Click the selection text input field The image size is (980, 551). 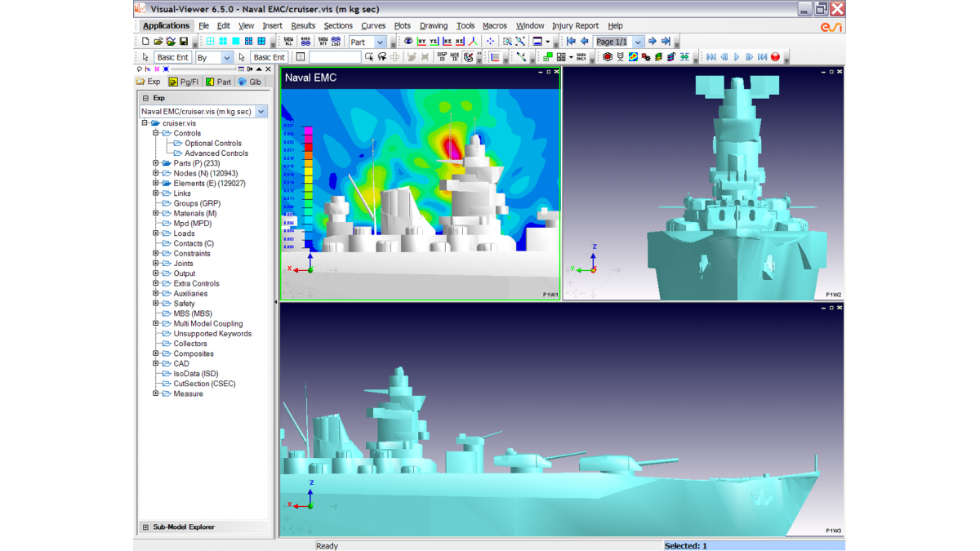click(335, 57)
